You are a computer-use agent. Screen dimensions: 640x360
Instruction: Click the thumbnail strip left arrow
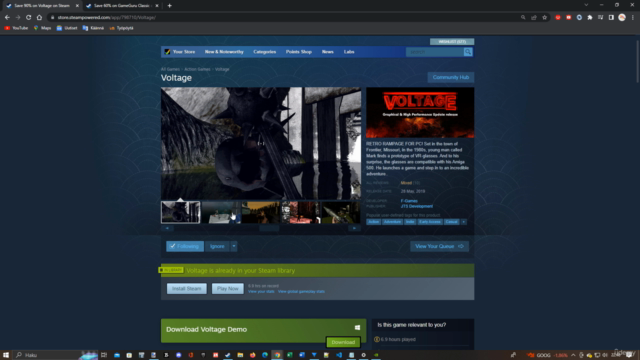tap(167, 228)
